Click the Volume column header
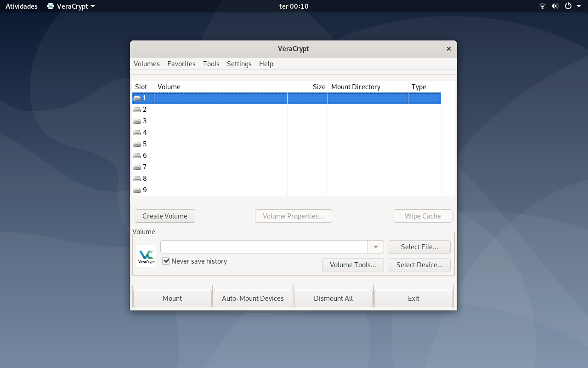588x368 pixels. 221,86
